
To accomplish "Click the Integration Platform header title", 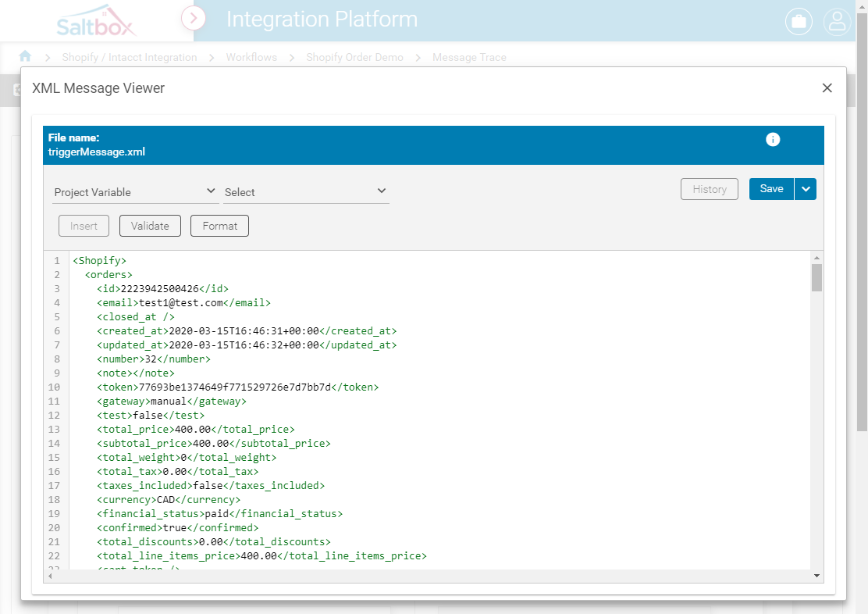I will tap(322, 20).
